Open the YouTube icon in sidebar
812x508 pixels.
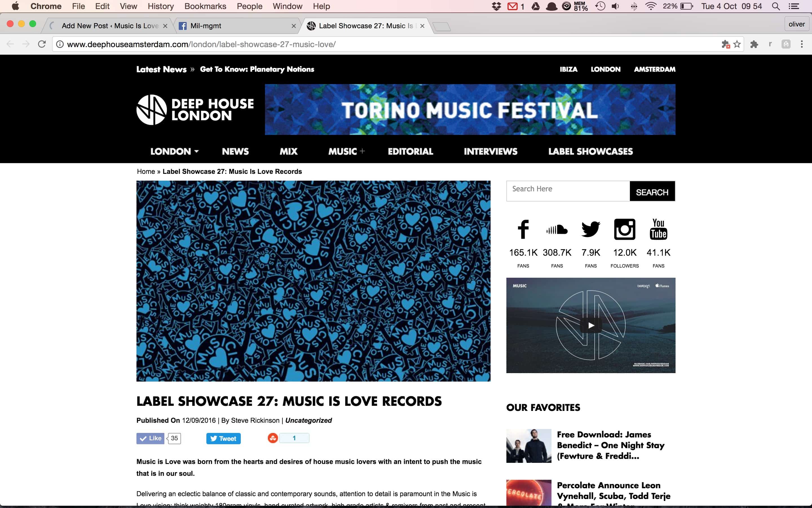point(658,229)
